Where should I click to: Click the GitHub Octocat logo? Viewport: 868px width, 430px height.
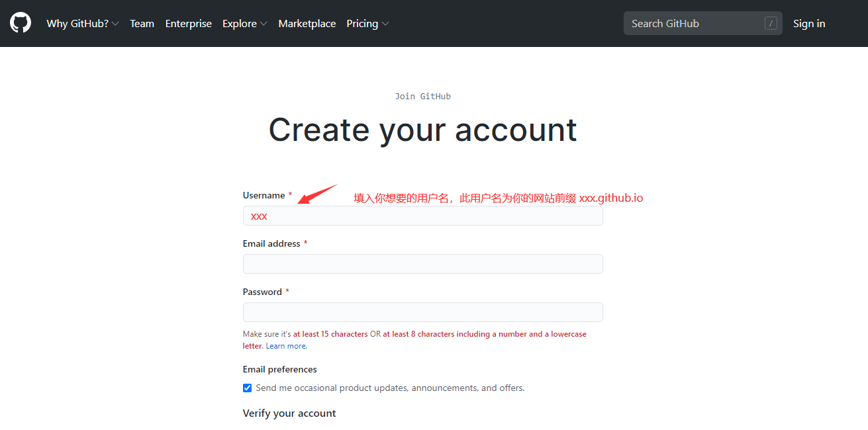point(21,23)
